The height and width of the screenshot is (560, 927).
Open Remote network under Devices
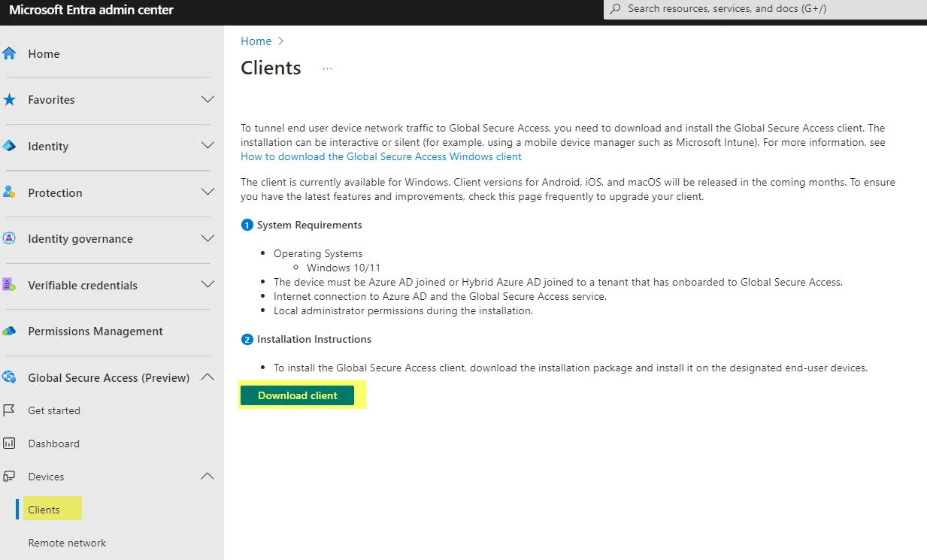67,543
